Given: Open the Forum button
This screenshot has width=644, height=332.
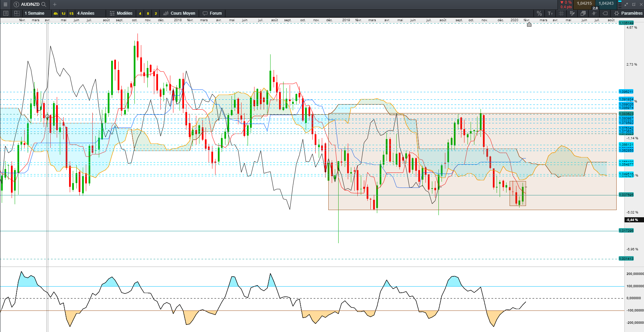Looking at the screenshot, I should click(x=212, y=13).
